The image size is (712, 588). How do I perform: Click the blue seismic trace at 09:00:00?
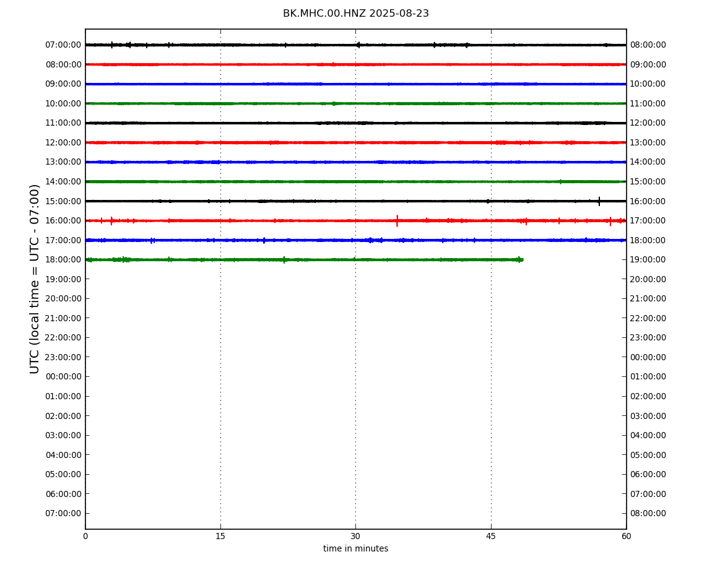(x=355, y=84)
